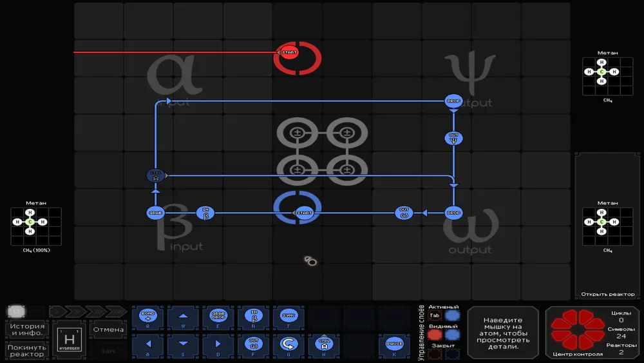This screenshot has height=363, width=644.
Task: Select the DROP node near the ω output
Action: [x=453, y=213]
